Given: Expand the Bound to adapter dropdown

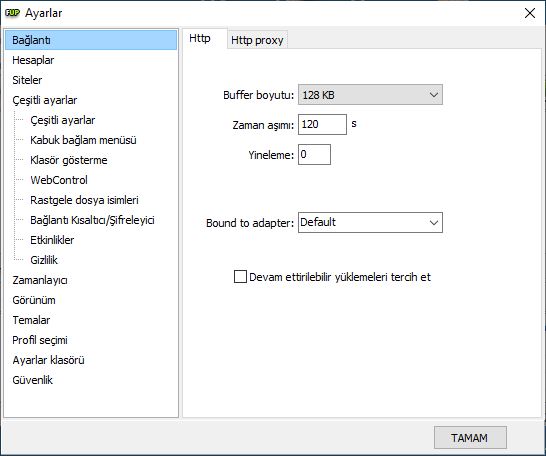Looking at the screenshot, I should pyautogui.click(x=370, y=222).
